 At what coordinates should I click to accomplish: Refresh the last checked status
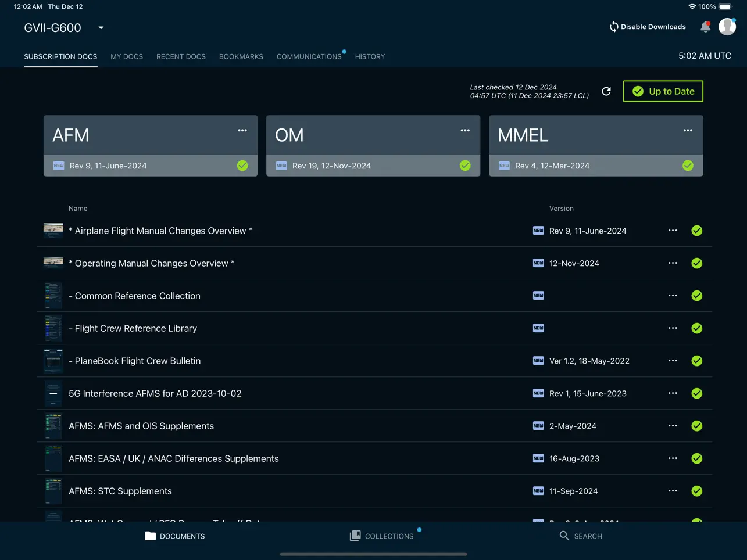(606, 91)
